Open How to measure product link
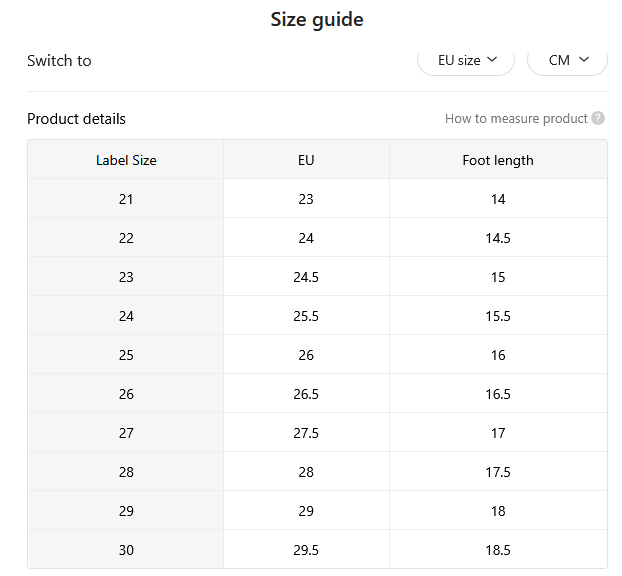The width and height of the screenshot is (622, 576). pos(516,119)
